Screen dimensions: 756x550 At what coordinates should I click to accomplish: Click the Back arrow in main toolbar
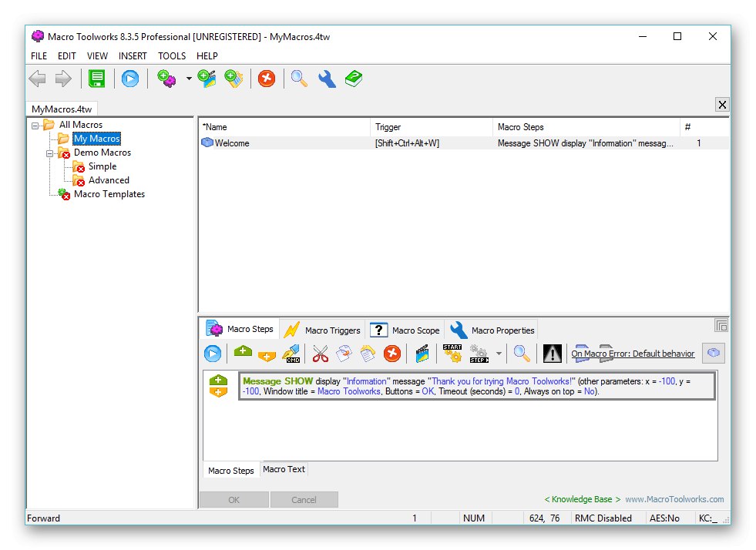tap(37, 79)
